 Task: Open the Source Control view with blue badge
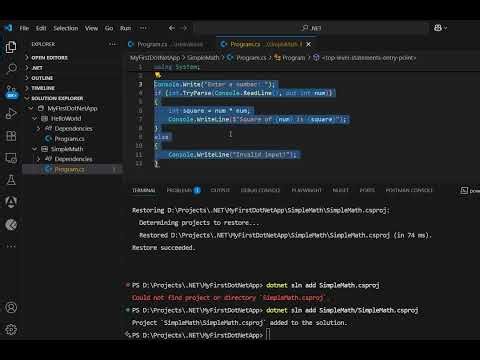click(x=11, y=92)
